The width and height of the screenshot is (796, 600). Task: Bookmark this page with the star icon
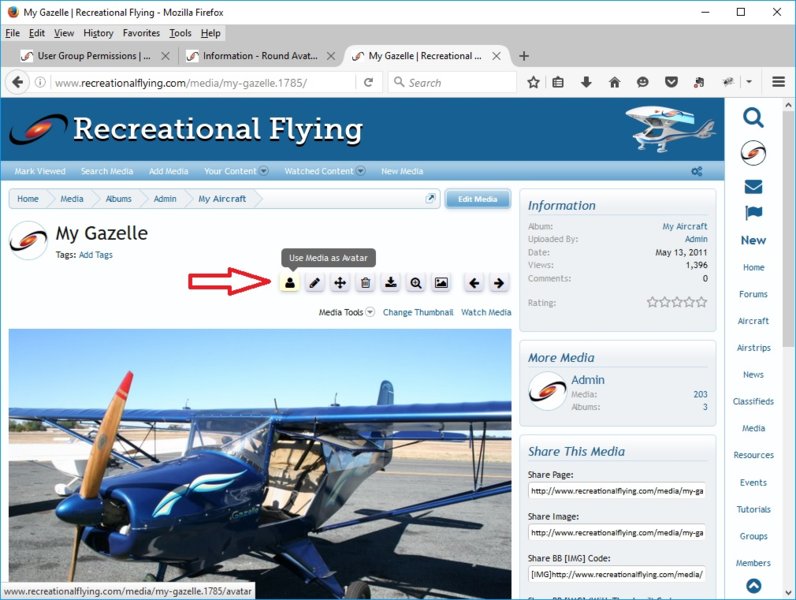click(x=533, y=82)
